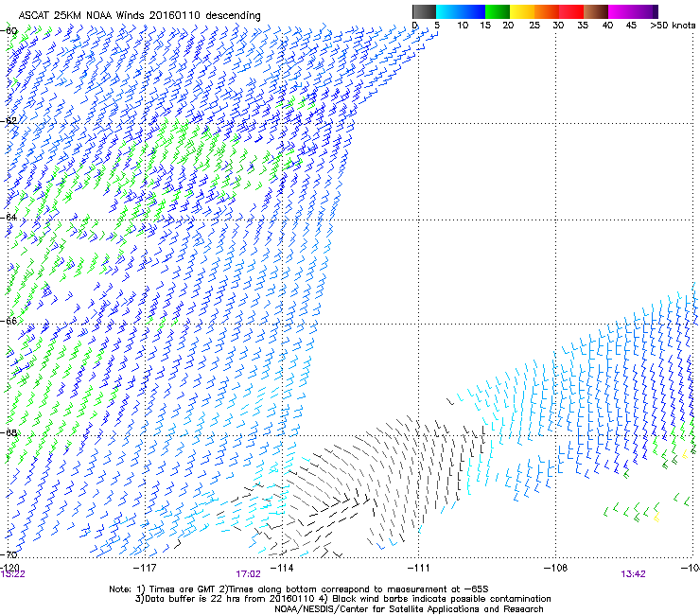Click the '-66' latitude axis label
This screenshot has height=615, width=700.
[x=10, y=321]
